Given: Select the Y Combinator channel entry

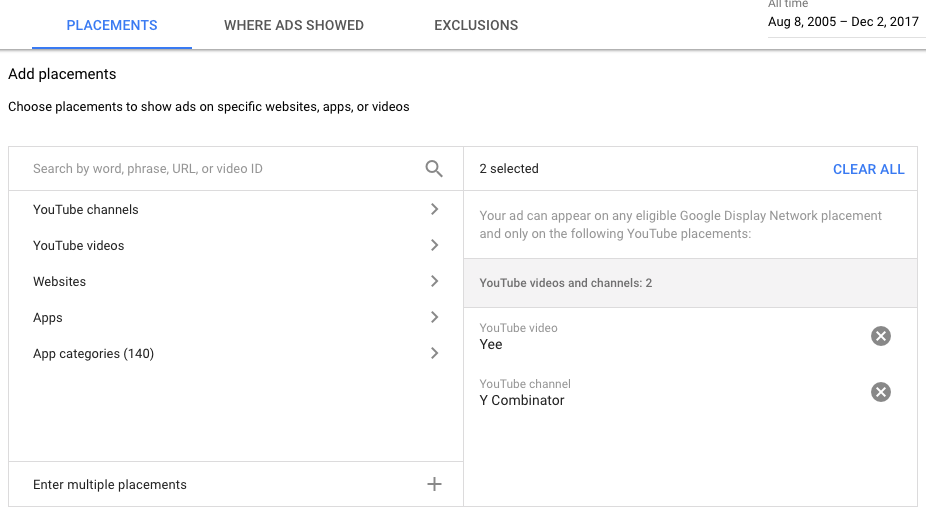Looking at the screenshot, I should 521,401.
